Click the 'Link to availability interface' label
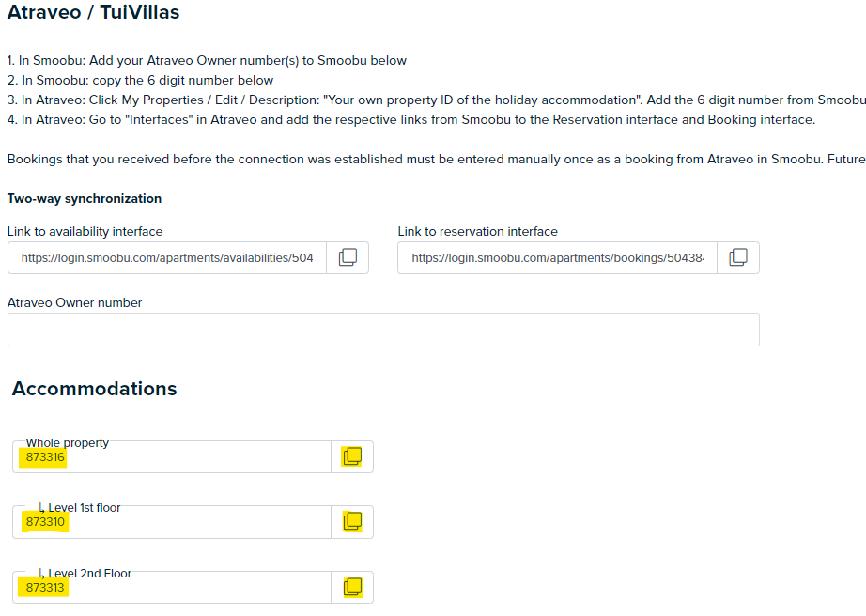This screenshot has width=866, height=616. pyautogui.click(x=85, y=231)
